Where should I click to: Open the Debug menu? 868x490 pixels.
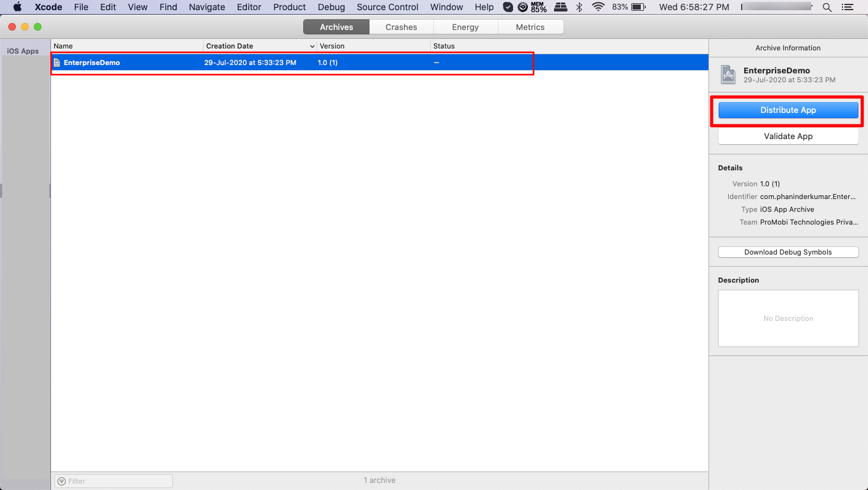point(331,7)
